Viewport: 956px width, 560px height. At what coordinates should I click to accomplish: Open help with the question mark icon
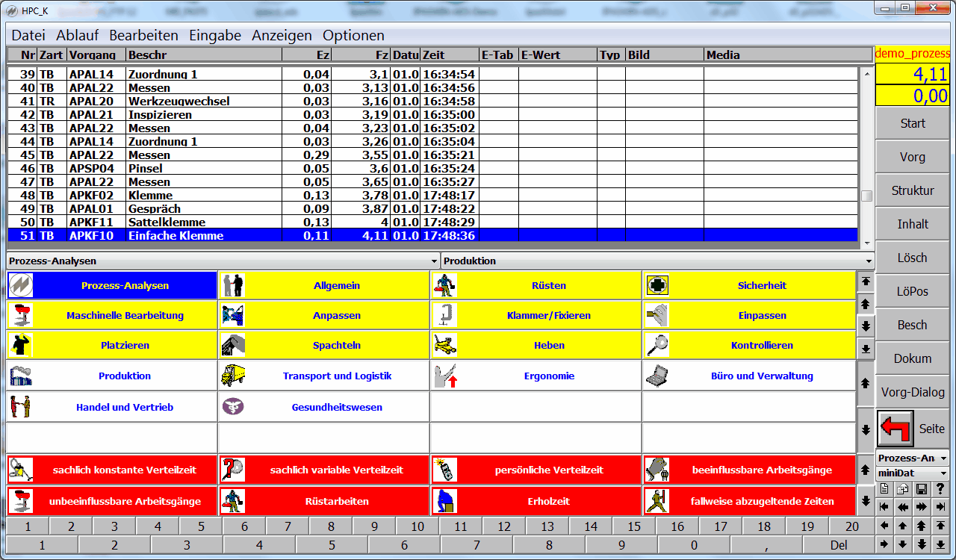pyautogui.click(x=940, y=489)
